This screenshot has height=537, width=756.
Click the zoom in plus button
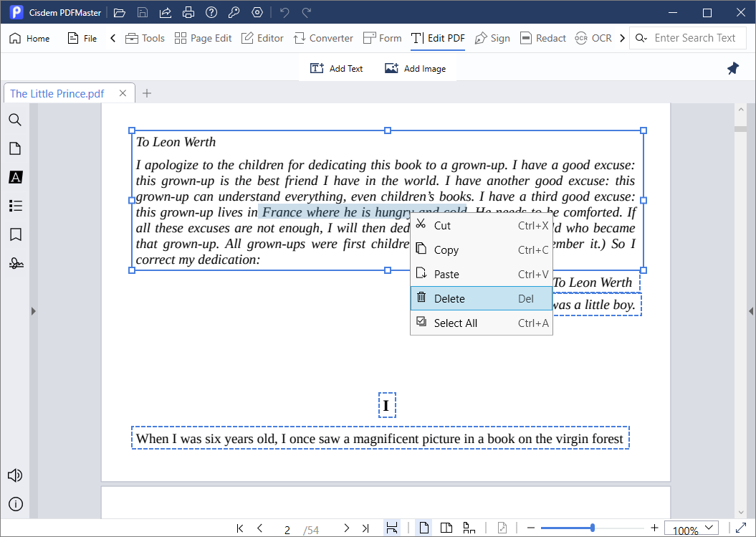(x=654, y=528)
